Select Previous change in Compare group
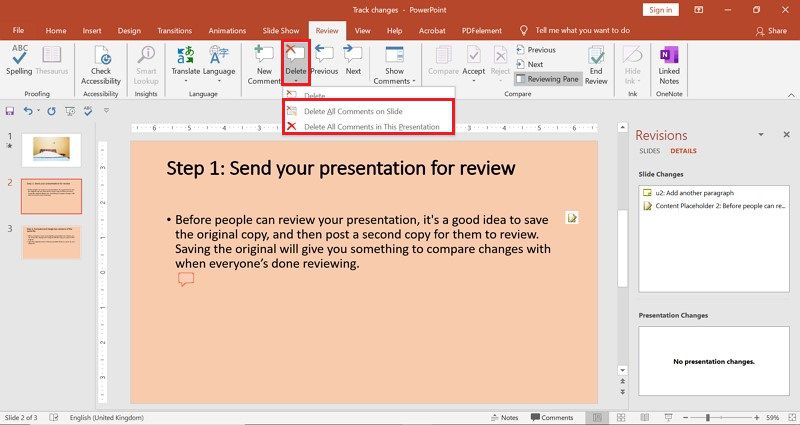The image size is (800, 425). pos(536,50)
